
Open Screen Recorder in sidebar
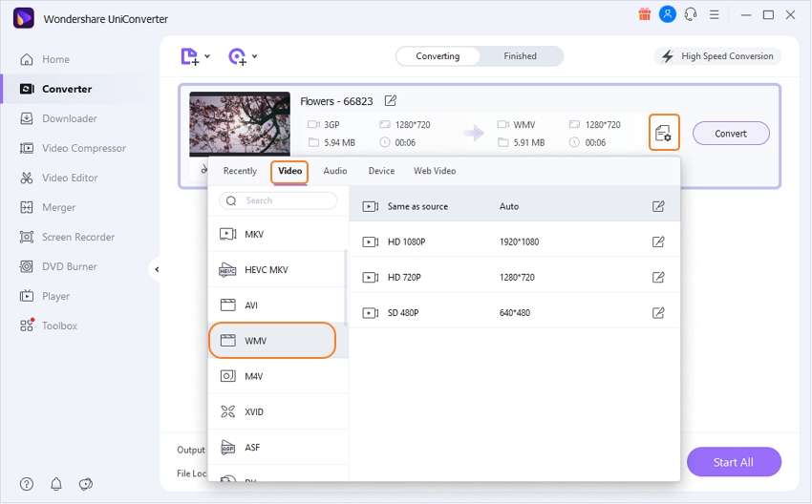coord(67,237)
